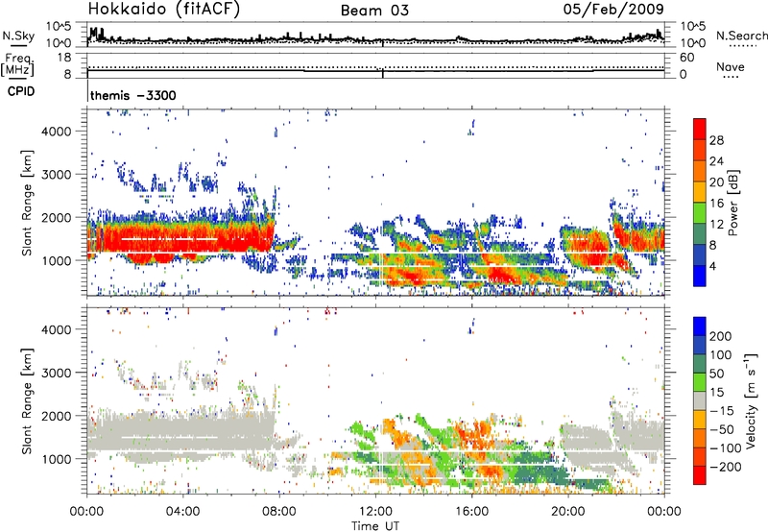Pick the light green 15–50 Velocity segment
This screenshot has width=768, height=532.
(x=700, y=382)
